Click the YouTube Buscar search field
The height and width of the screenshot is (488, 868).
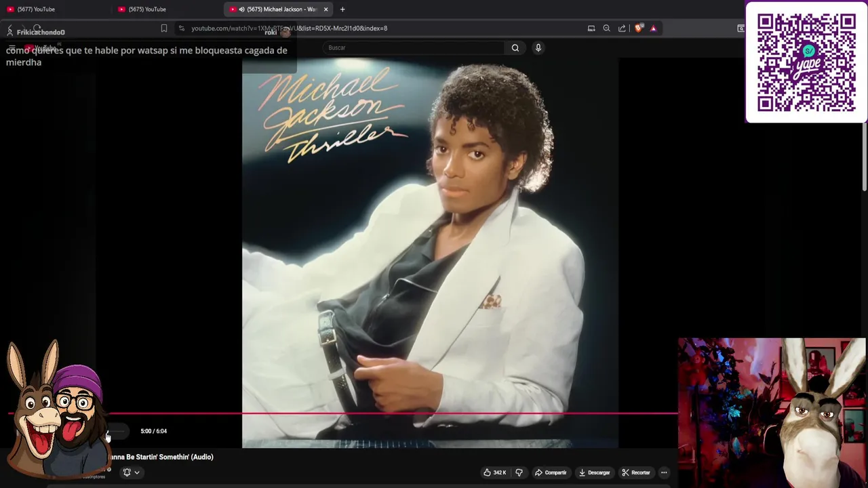point(414,47)
